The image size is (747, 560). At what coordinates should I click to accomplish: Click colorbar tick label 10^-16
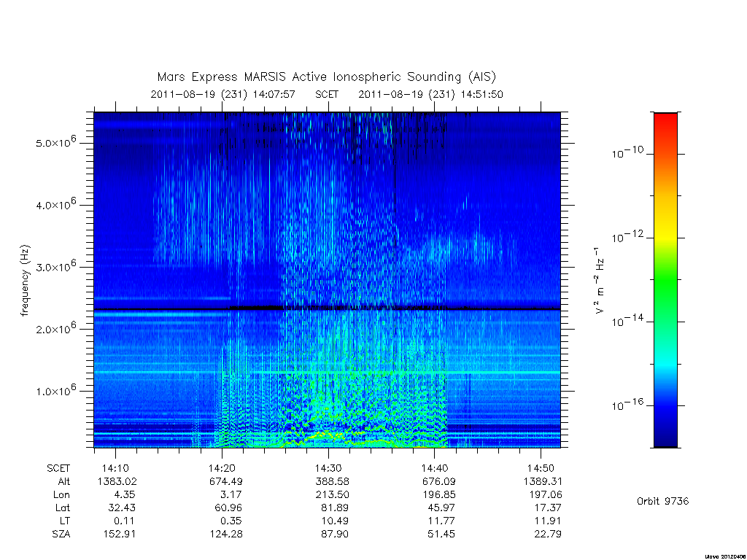click(627, 404)
